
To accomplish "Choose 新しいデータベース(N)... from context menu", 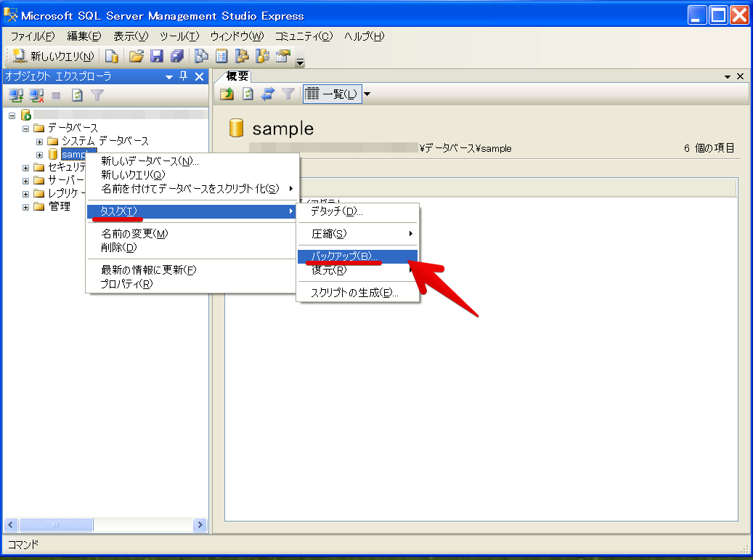I will [x=191, y=161].
